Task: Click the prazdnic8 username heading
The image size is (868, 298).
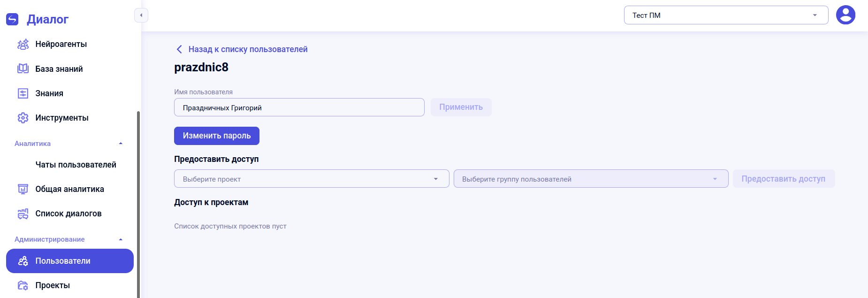Action: click(201, 67)
